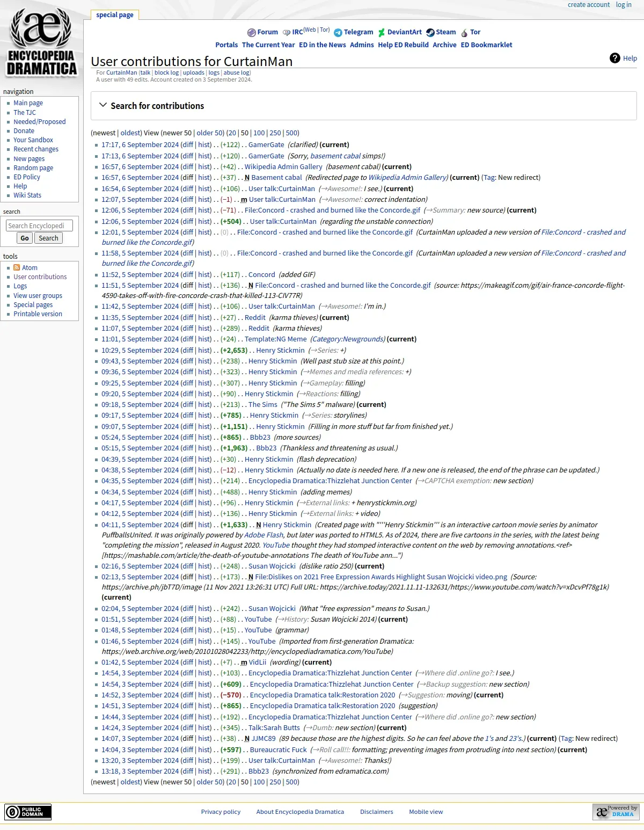
Task: Open Susan Wojcicki dislike ratio entry
Action: tap(272, 566)
